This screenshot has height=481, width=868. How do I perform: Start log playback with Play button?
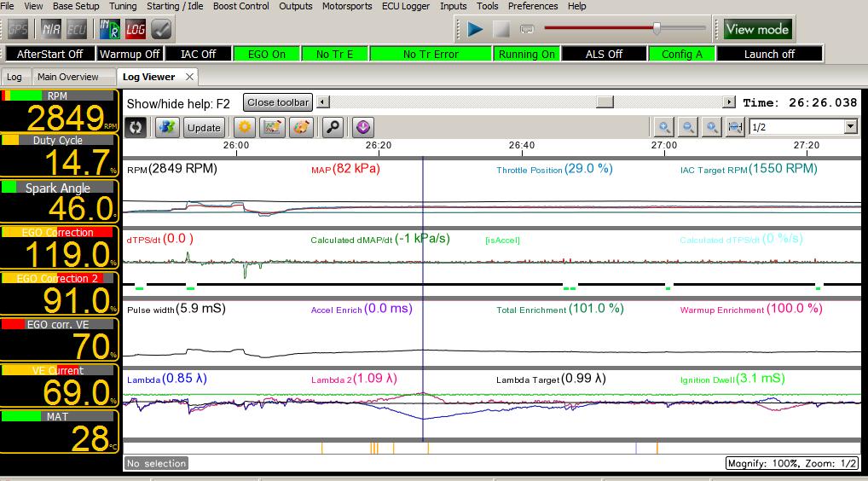pyautogui.click(x=474, y=29)
